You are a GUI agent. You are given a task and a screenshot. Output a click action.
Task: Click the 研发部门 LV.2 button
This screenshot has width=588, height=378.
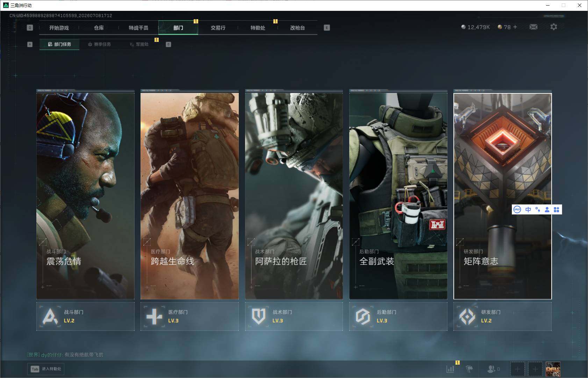coord(502,317)
